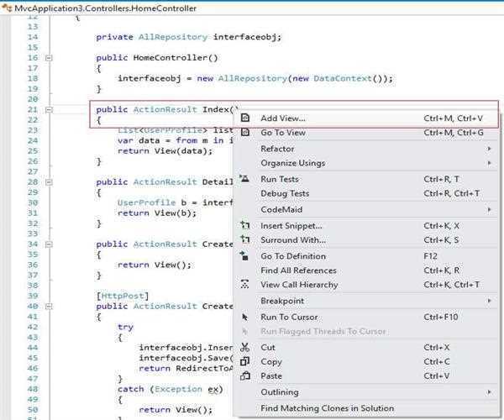
Task: Click the Cut scissors icon
Action: point(245,347)
